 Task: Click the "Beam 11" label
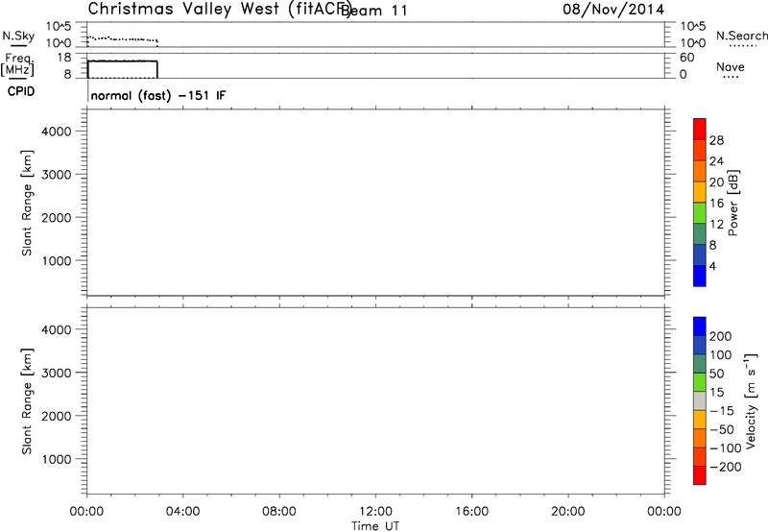pyautogui.click(x=374, y=11)
